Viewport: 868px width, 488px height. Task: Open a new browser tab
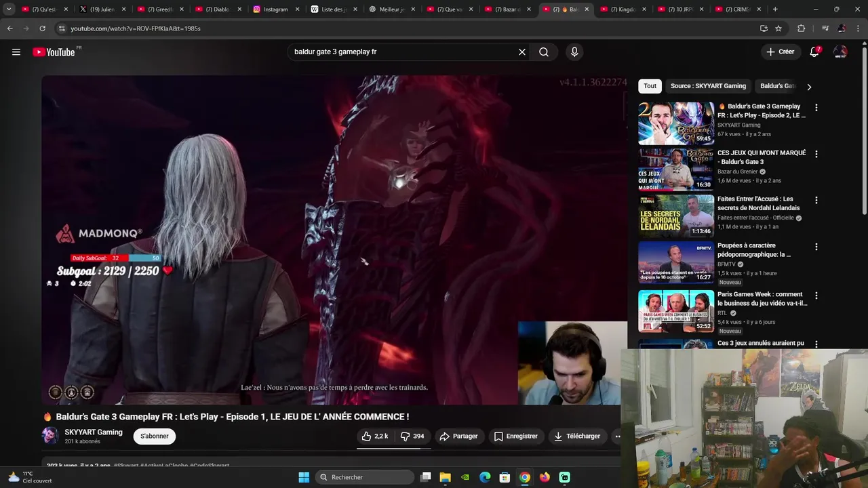[775, 9]
